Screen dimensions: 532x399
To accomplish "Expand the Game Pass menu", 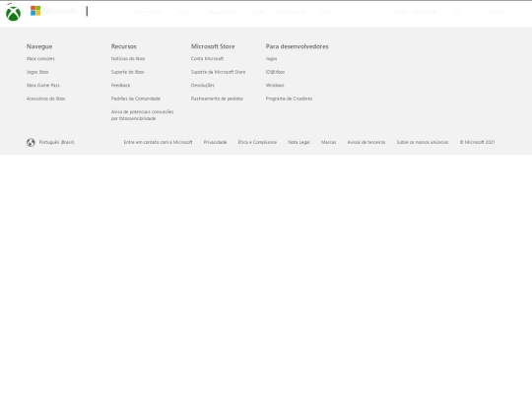I will pyautogui.click(x=151, y=12).
